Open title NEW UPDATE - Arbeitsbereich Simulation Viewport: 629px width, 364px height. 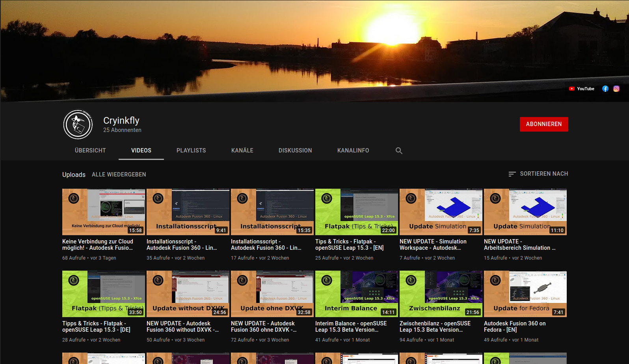coord(520,245)
